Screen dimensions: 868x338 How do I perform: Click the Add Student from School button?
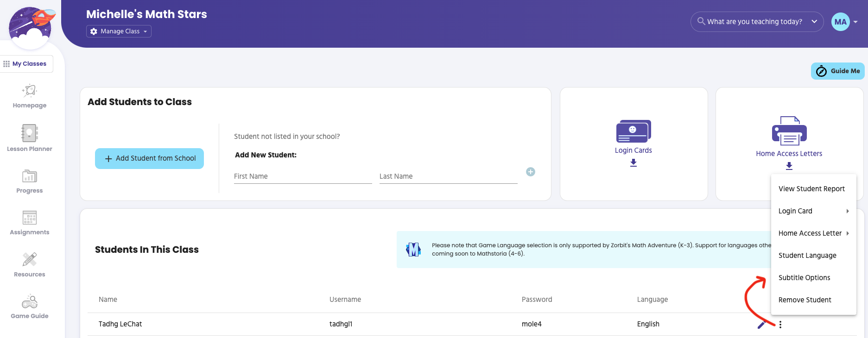click(x=149, y=158)
